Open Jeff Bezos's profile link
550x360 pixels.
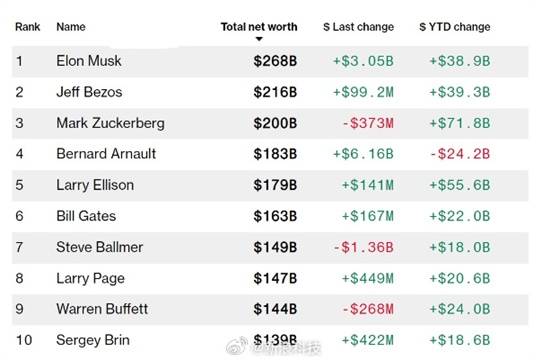(x=89, y=92)
